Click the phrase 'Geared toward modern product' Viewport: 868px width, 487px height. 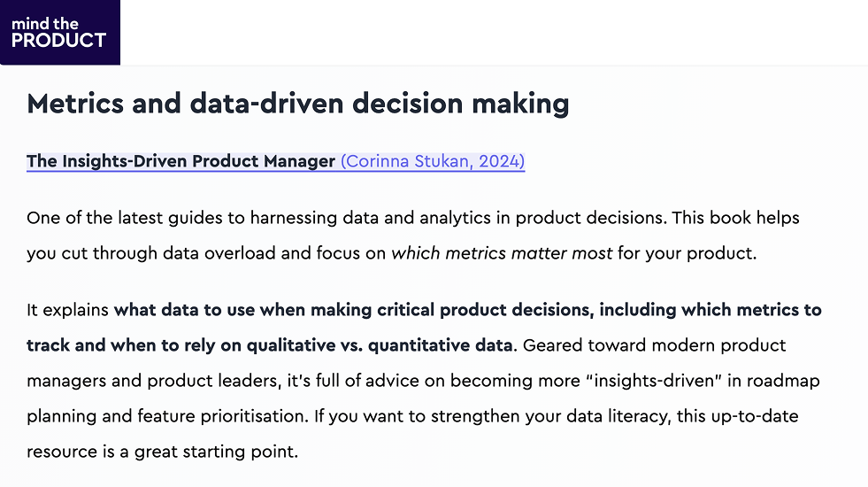(x=655, y=345)
